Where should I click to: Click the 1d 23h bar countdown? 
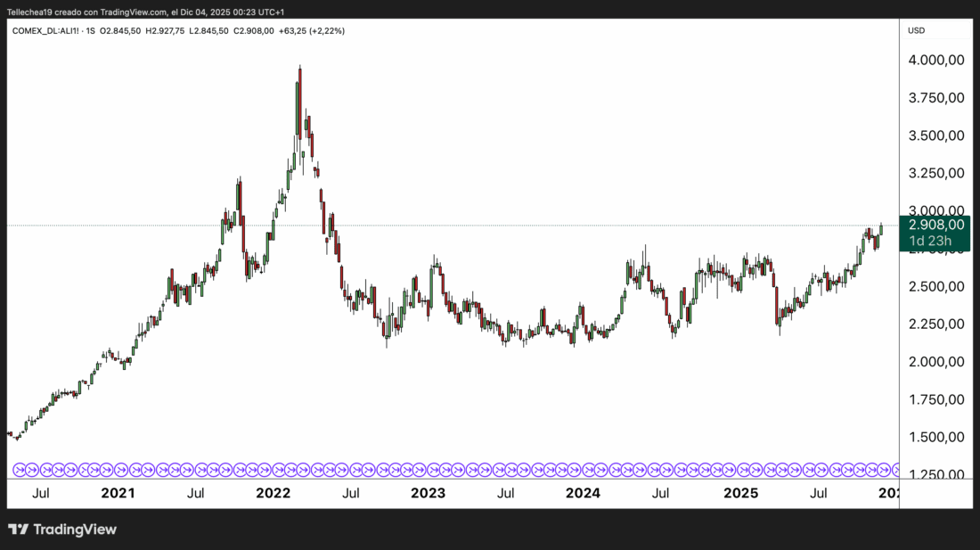coord(930,241)
